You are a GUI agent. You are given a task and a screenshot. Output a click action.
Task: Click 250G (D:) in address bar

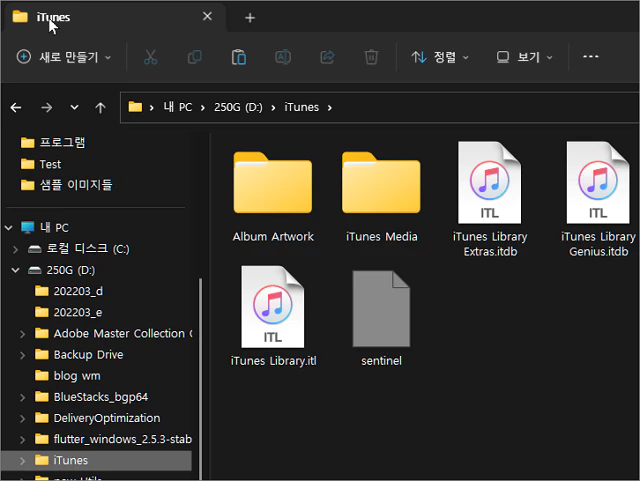[238, 107]
